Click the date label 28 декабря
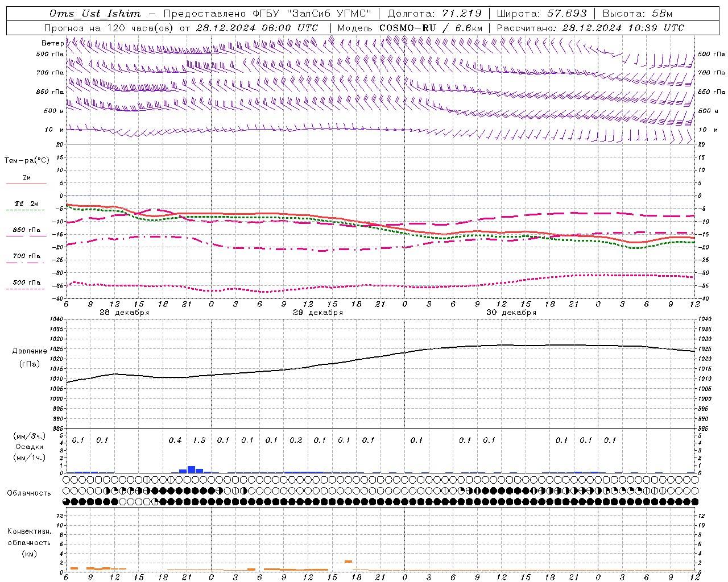 125,313
